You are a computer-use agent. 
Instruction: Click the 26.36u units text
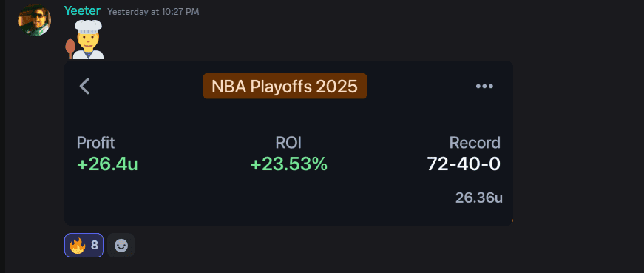point(479,198)
